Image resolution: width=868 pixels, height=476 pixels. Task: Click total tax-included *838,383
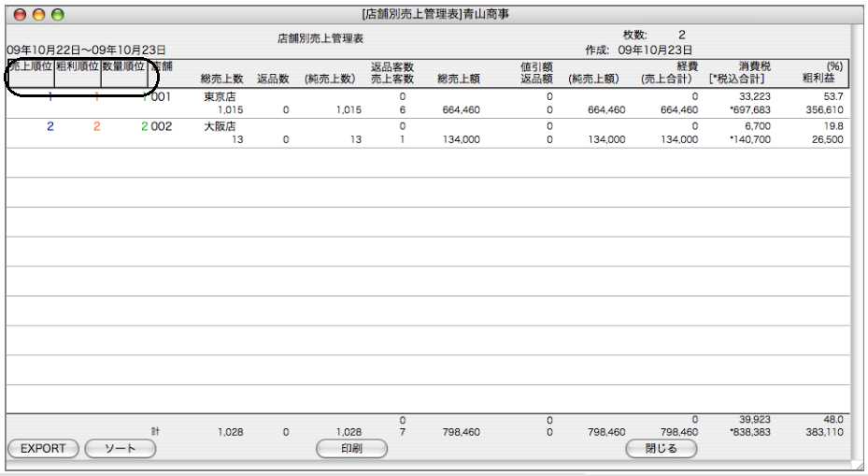(750, 432)
